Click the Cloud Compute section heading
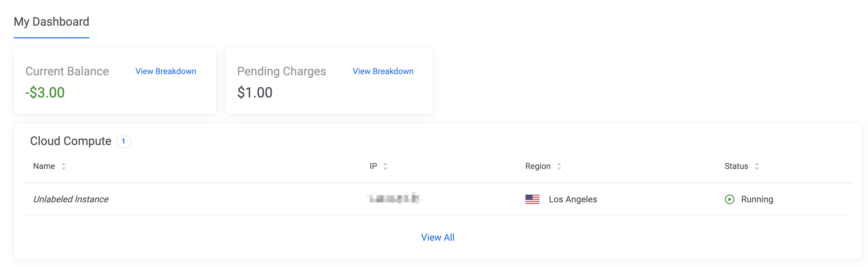Viewport: 868px width, 267px height. [71, 141]
